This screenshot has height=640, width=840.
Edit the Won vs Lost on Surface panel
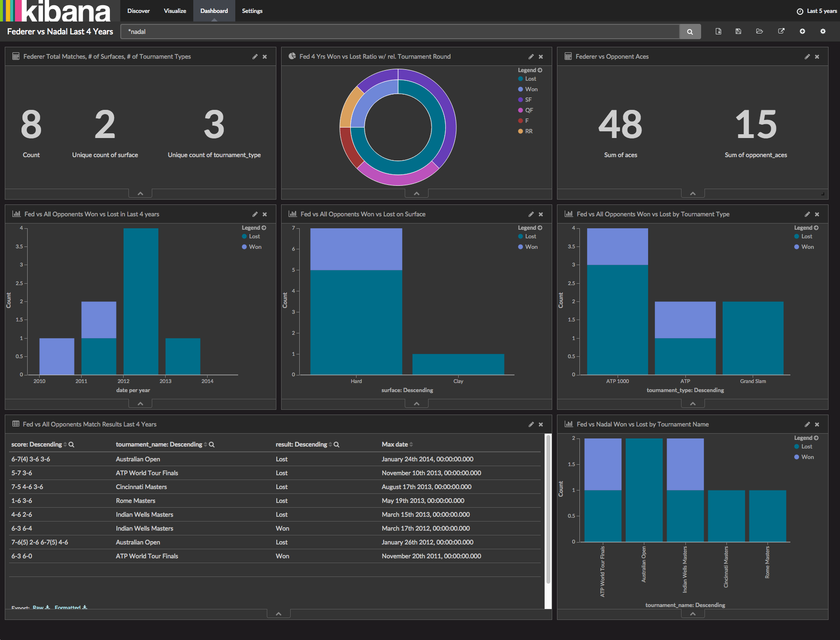(531, 214)
